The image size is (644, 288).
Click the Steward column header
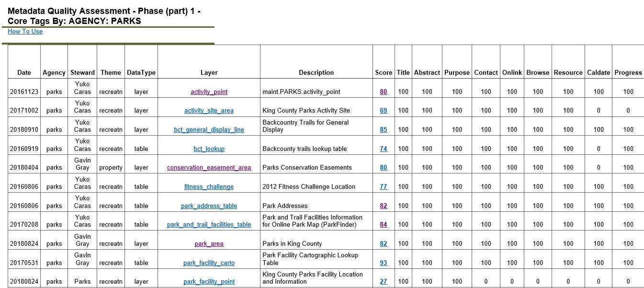click(82, 72)
